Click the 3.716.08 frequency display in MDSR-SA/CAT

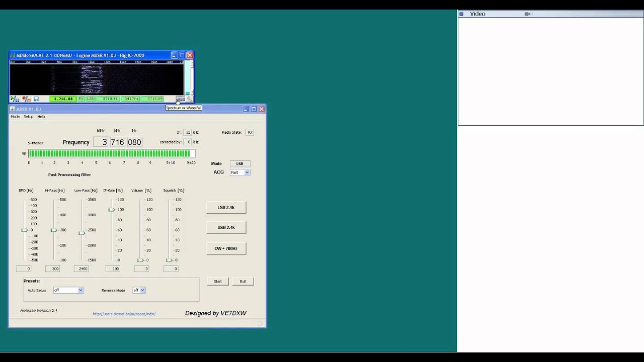coord(63,99)
